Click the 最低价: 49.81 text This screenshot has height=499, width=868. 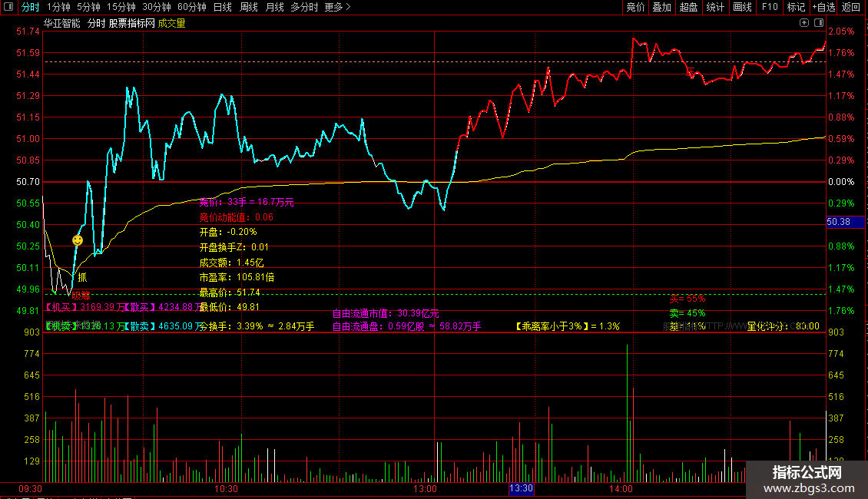coord(230,307)
